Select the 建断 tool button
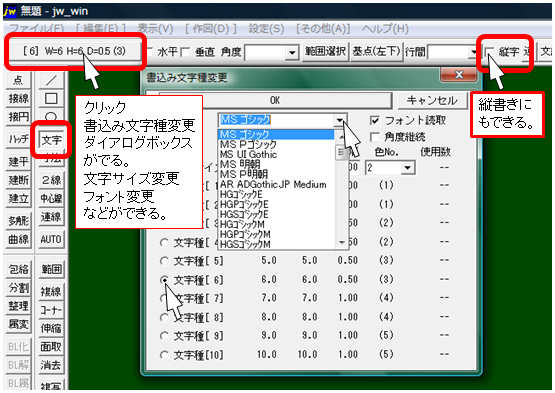The image size is (555, 393). click(x=18, y=180)
